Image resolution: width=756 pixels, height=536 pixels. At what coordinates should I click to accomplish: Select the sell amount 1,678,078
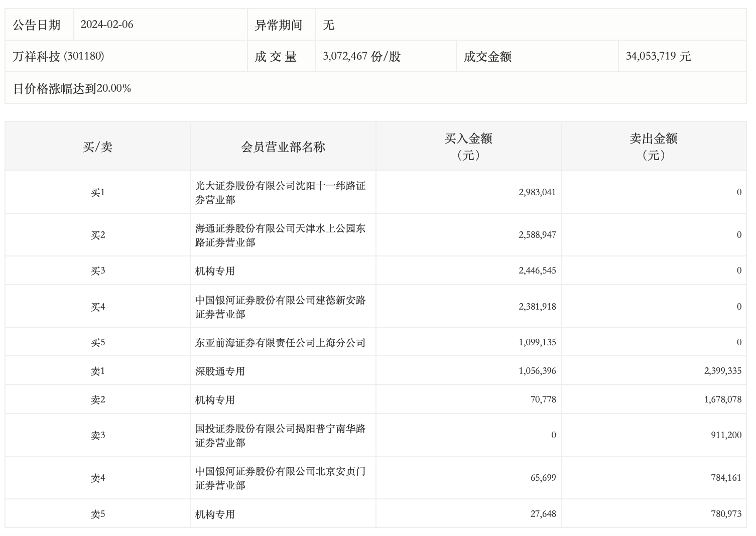click(x=722, y=400)
